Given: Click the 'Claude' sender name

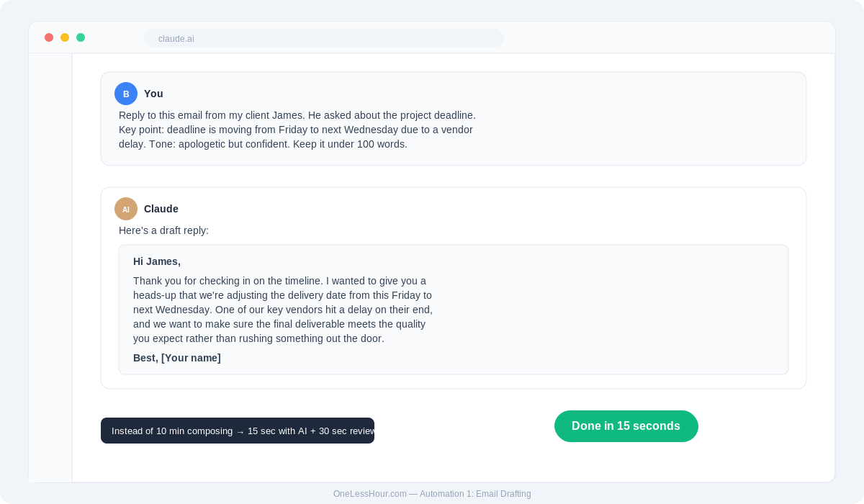Looking at the screenshot, I should click(x=161, y=209).
